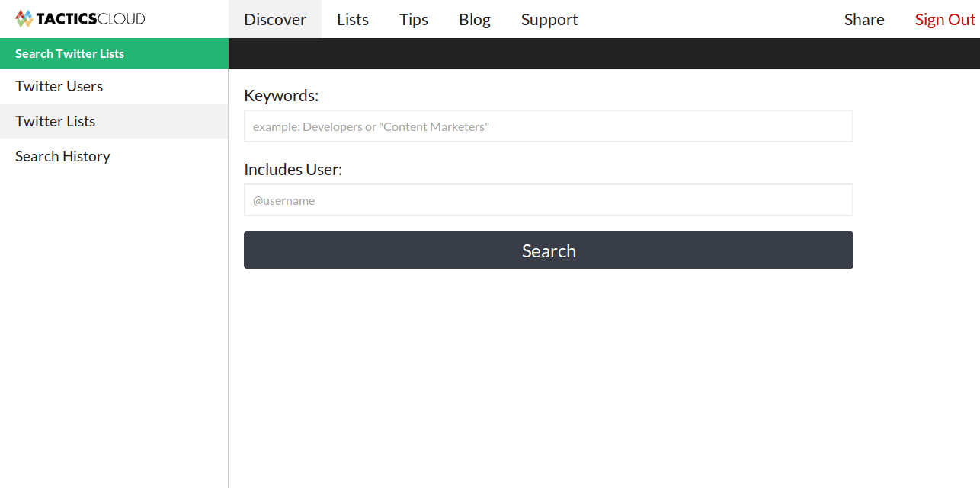The image size is (980, 488).
Task: Select Twitter Lists in the sidebar
Action: coord(114,121)
